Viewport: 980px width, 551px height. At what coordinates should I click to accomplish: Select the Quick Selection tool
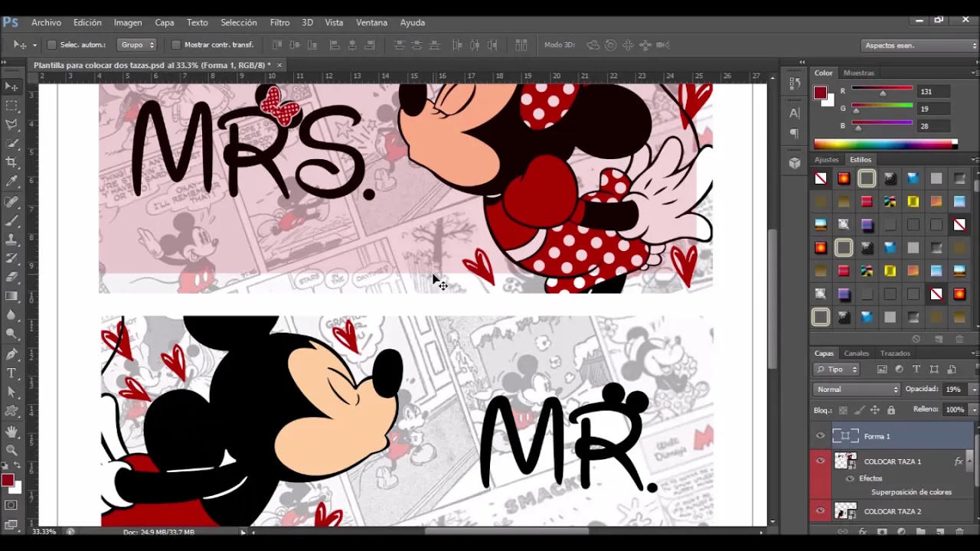pos(11,144)
